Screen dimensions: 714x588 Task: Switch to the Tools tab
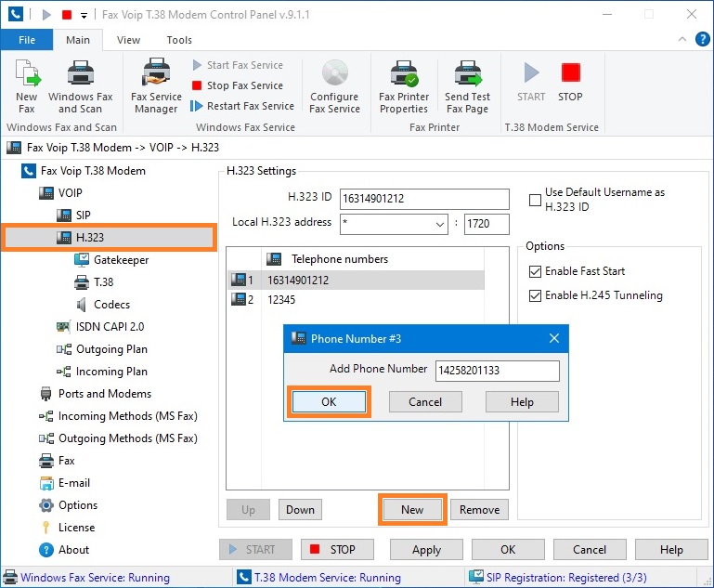tap(179, 40)
